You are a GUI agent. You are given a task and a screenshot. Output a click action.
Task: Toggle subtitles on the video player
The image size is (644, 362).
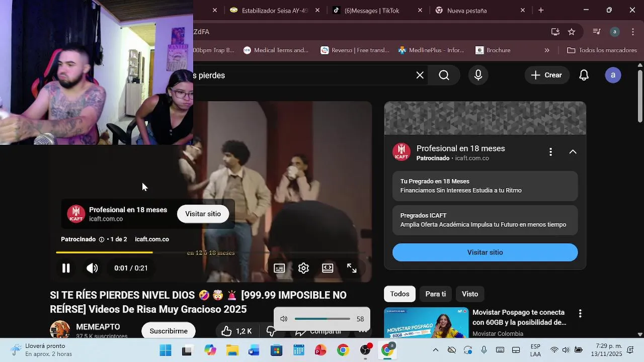[x=279, y=268]
